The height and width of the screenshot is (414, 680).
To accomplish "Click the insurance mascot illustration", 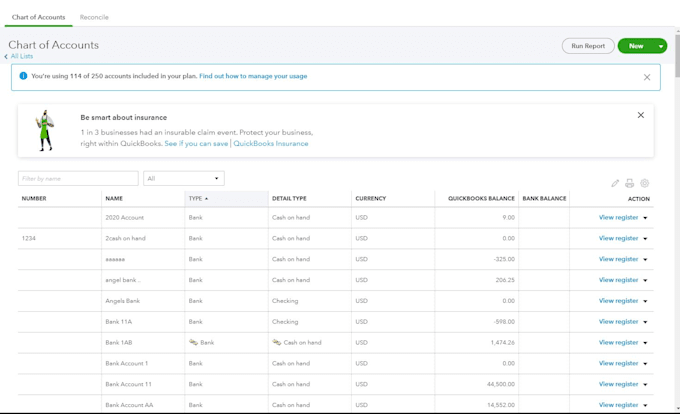I will (x=45, y=130).
